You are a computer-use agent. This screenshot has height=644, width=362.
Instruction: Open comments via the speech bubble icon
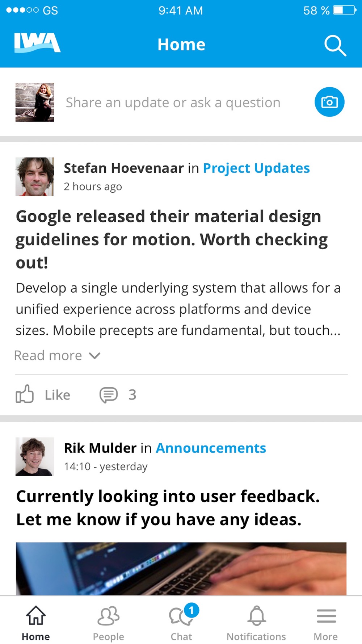click(x=109, y=395)
